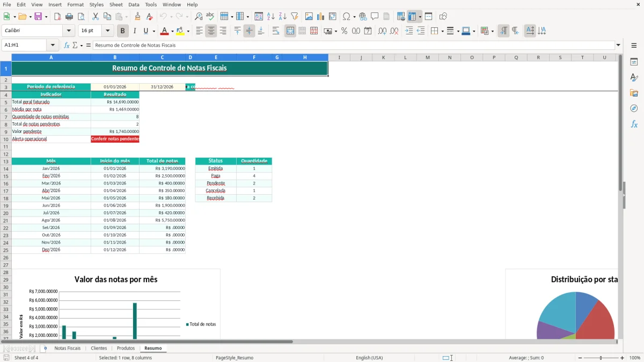Open the Data menu

click(x=134, y=4)
